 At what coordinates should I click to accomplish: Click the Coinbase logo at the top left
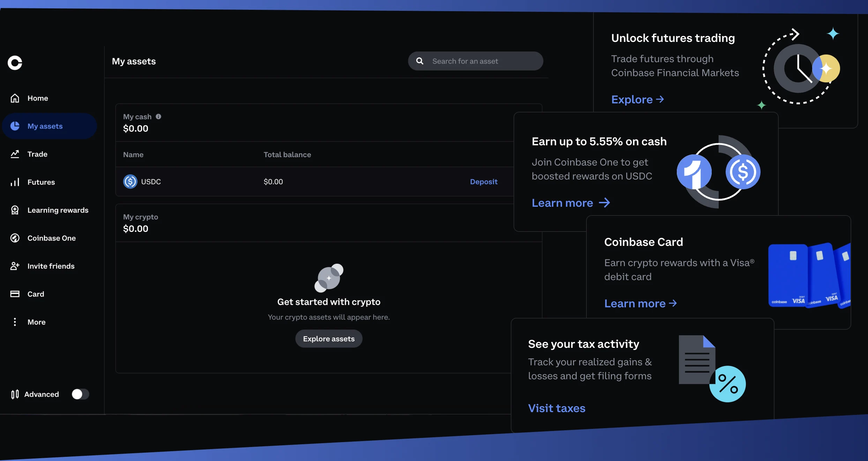coord(15,63)
